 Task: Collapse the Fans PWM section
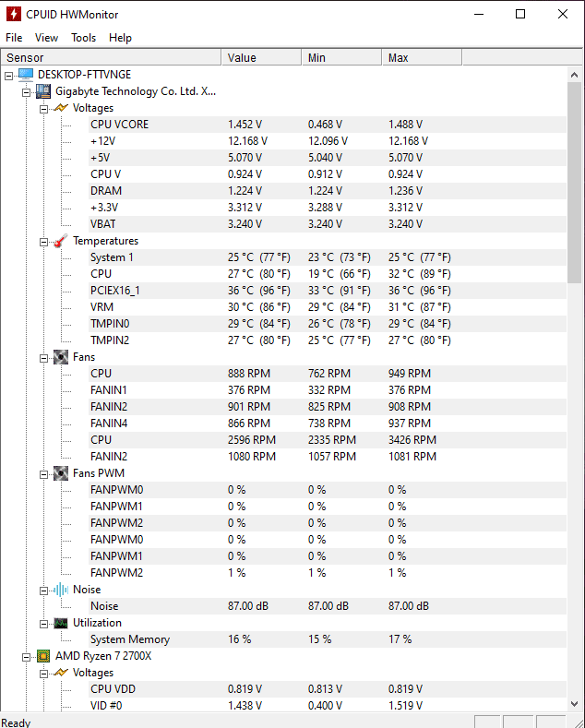tap(44, 474)
